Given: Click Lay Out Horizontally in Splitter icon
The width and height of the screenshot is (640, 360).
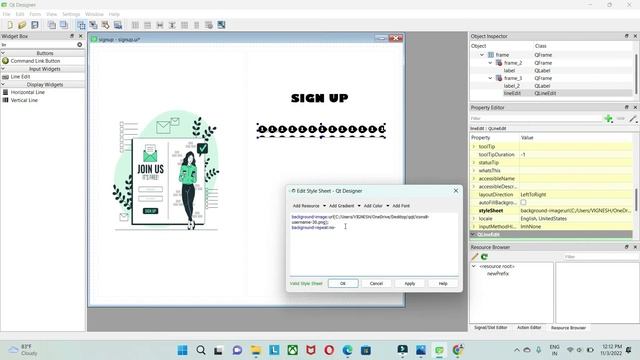Looking at the screenshot, I should 160,25.
